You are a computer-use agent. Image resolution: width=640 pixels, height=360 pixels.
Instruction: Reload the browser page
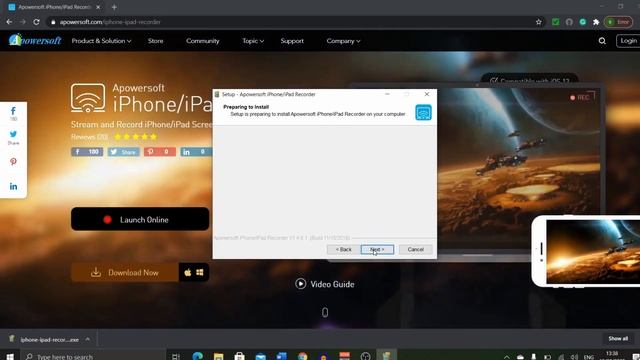tap(36, 22)
